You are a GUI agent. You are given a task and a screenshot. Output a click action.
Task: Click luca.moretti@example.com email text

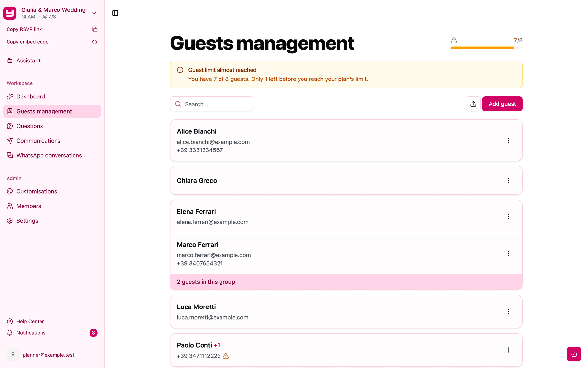213,317
